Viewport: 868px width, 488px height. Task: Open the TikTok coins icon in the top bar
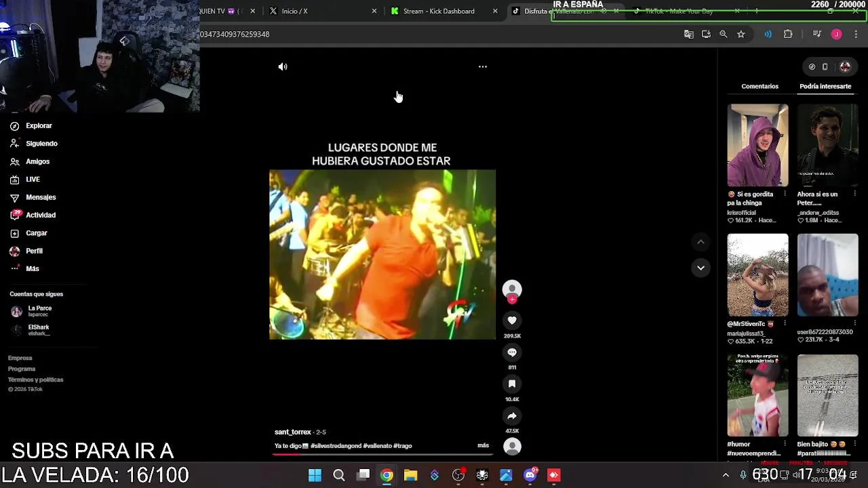812,66
